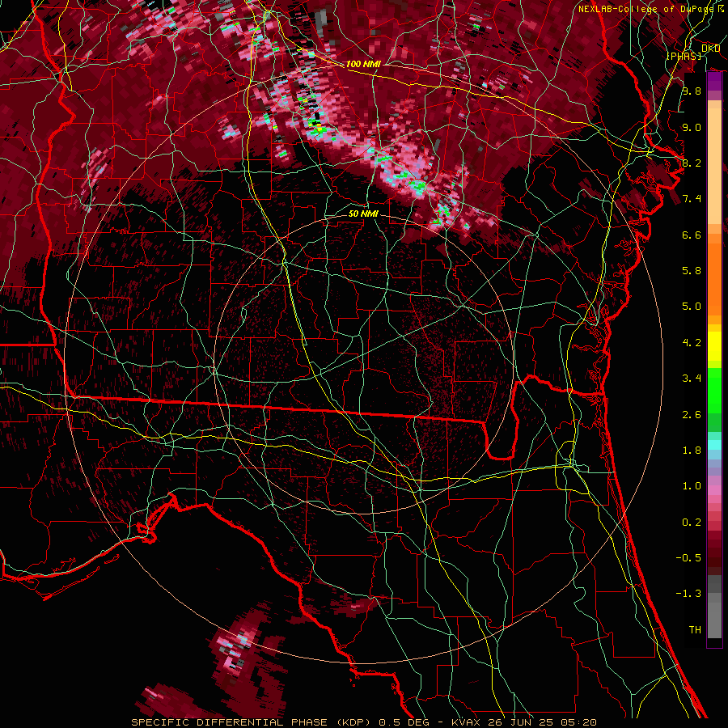This screenshot has height=728, width=728.
Task: Select the [PHAS] units label
Action: point(684,56)
